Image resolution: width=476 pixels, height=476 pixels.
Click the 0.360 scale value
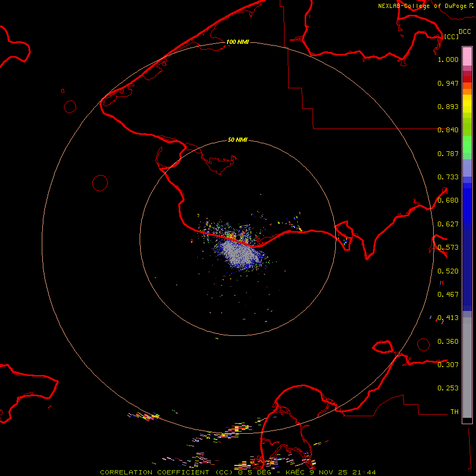[448, 342]
